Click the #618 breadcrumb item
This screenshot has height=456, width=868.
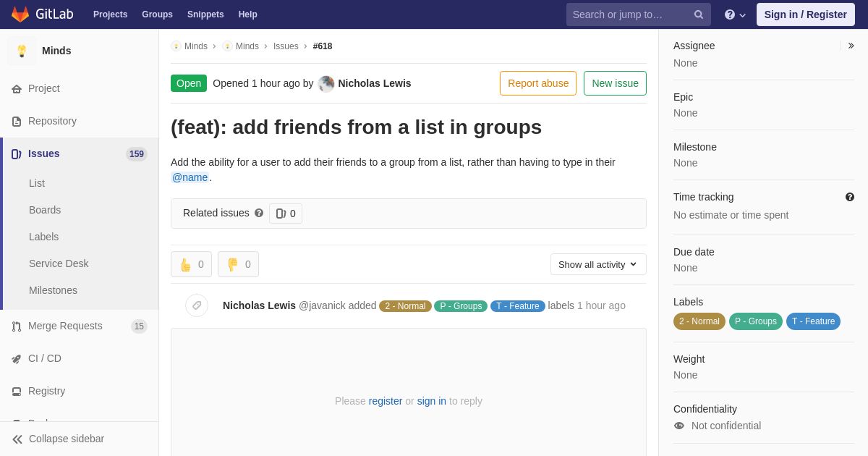(323, 46)
